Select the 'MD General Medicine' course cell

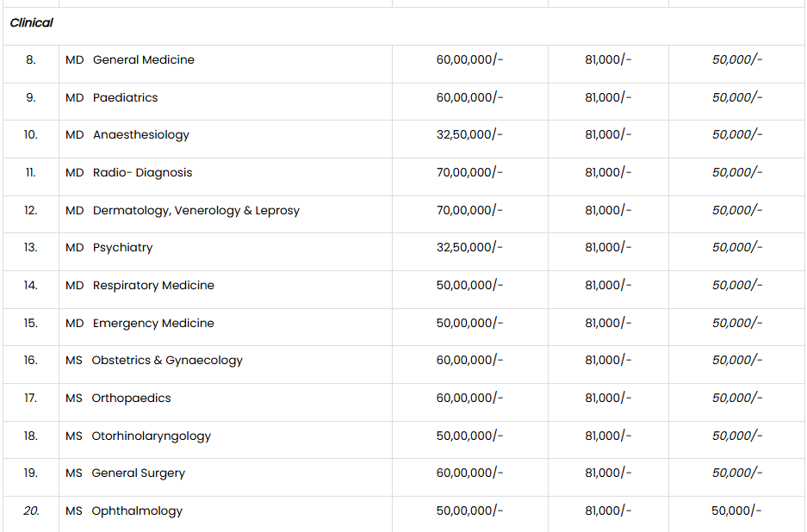tap(130, 60)
